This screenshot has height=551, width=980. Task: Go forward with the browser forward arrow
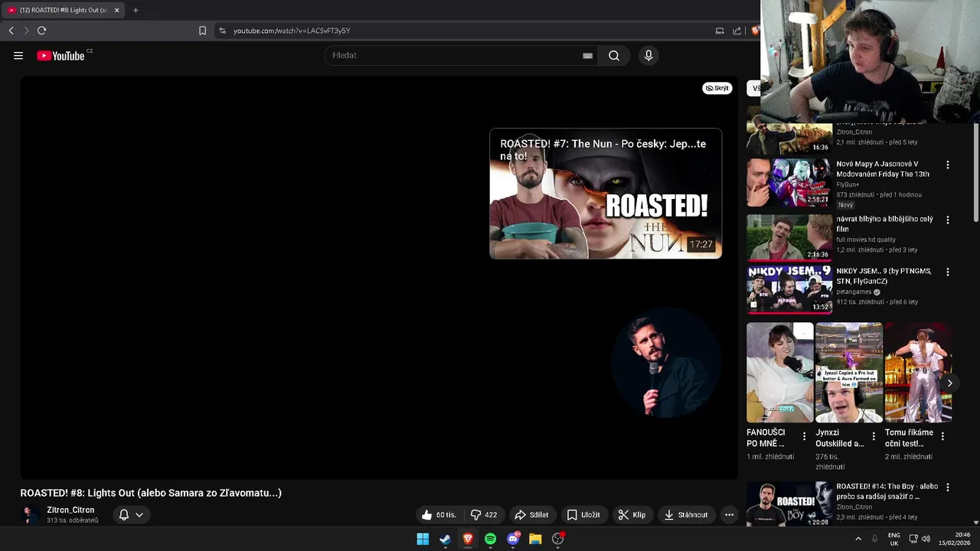coord(26,31)
